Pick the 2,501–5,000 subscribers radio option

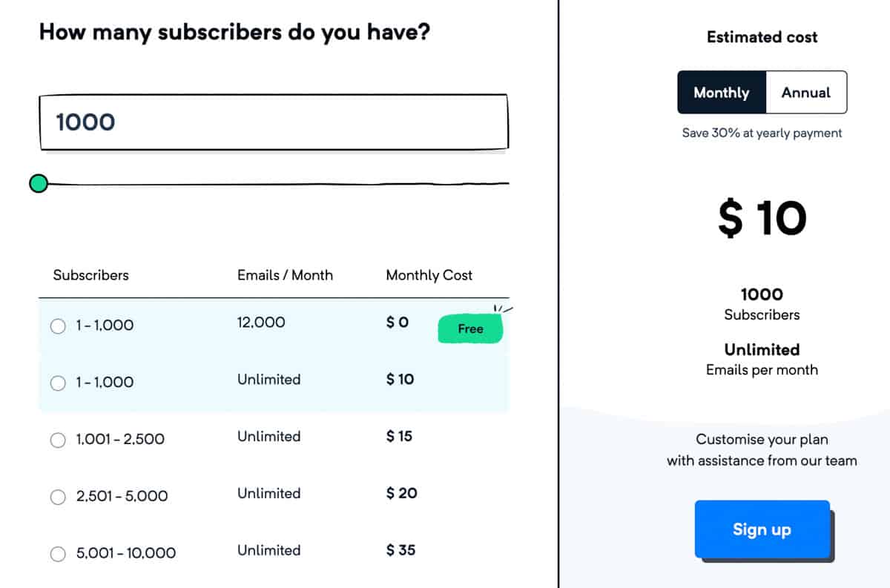point(58,498)
